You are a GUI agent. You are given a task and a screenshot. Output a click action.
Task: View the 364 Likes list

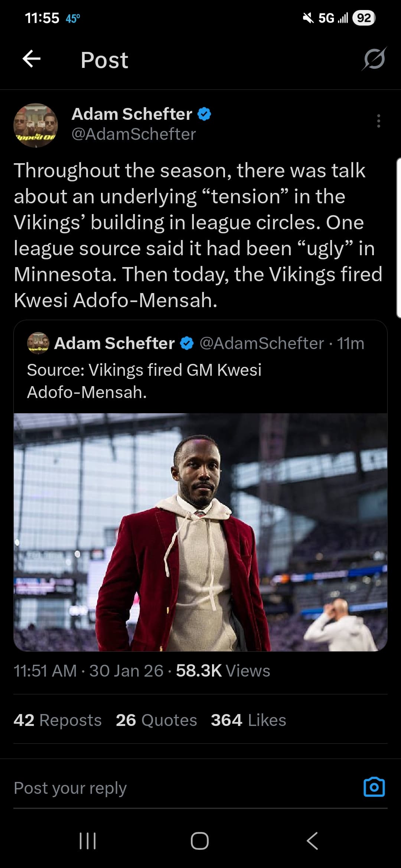(x=248, y=720)
